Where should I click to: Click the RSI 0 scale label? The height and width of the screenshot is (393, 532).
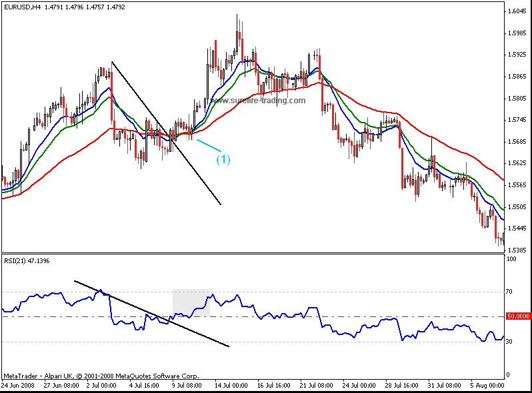[x=507, y=375]
